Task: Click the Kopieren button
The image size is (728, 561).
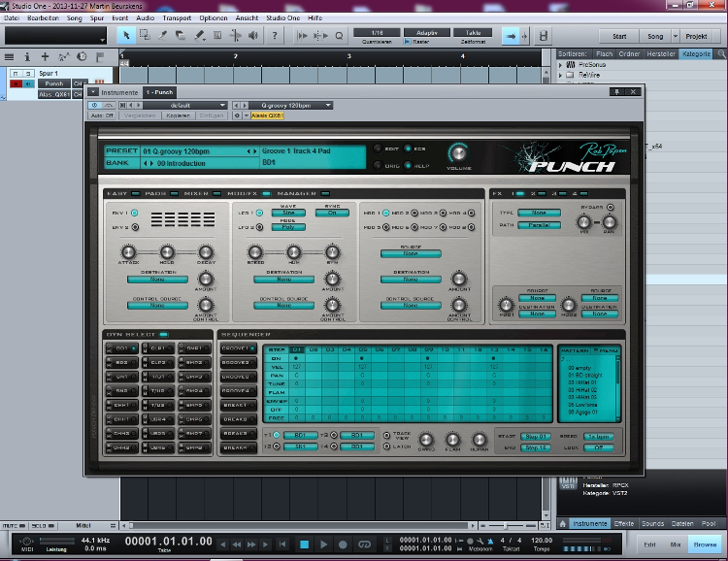Action: coord(178,115)
